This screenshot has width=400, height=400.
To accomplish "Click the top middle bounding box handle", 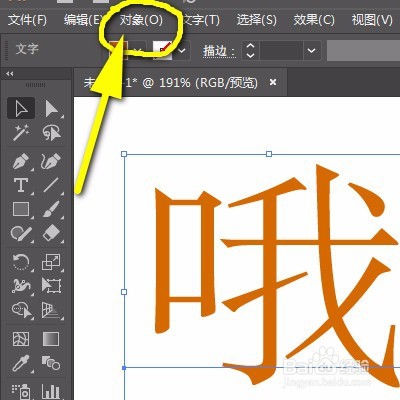I will [269, 154].
